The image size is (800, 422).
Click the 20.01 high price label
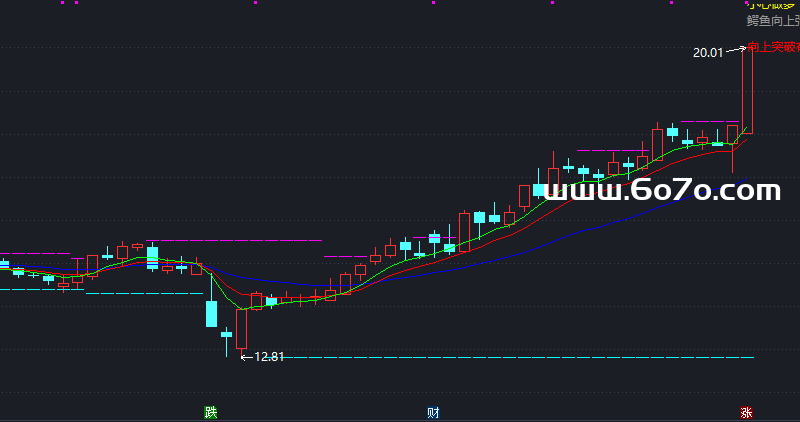[x=707, y=52]
